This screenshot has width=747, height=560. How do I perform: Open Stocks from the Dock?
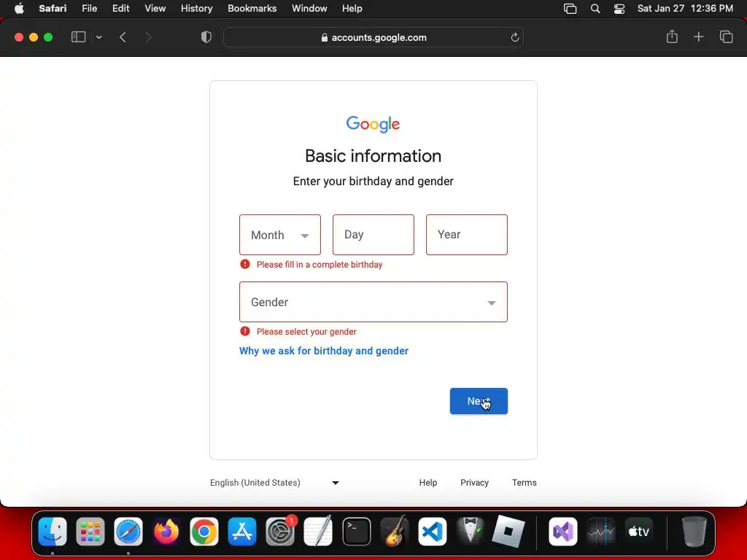click(x=601, y=532)
